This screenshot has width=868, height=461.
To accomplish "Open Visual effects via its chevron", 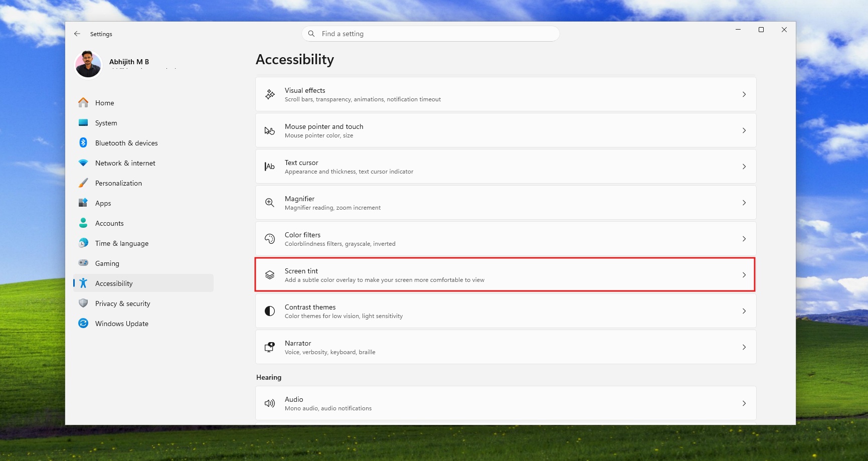I will [x=744, y=94].
